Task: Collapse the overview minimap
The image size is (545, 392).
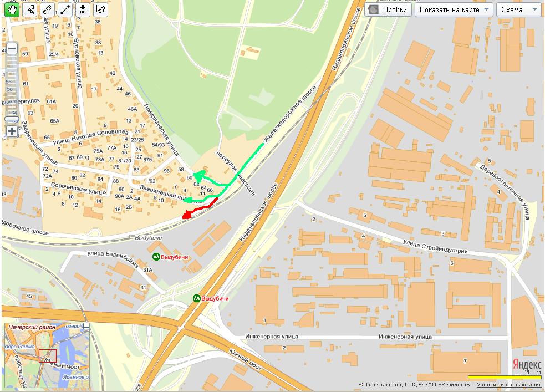Action: (86, 327)
